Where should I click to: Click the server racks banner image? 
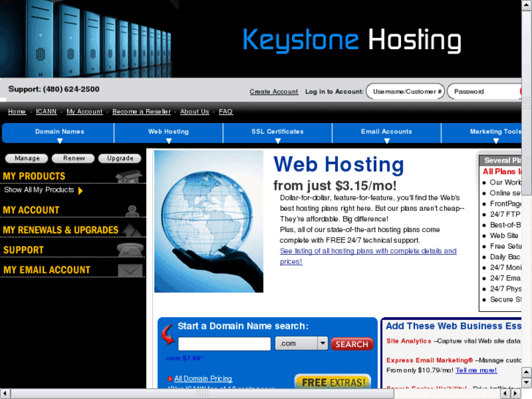[x=86, y=39]
